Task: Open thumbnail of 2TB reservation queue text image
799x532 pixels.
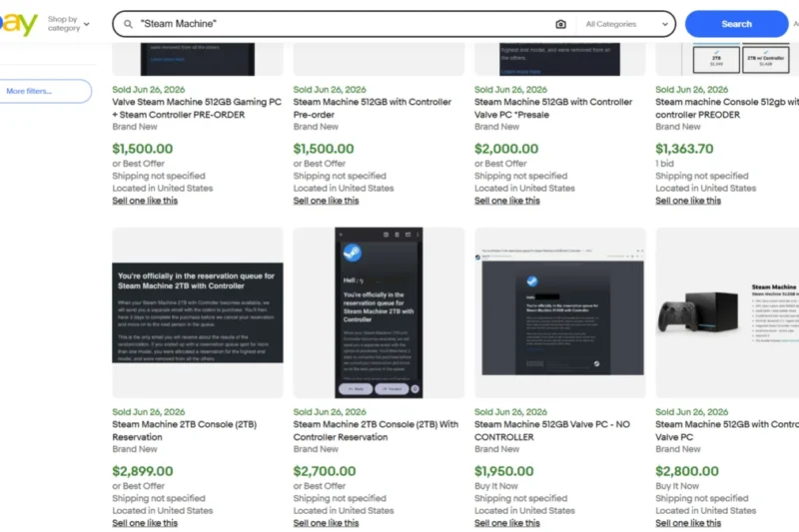Action: pos(198,312)
